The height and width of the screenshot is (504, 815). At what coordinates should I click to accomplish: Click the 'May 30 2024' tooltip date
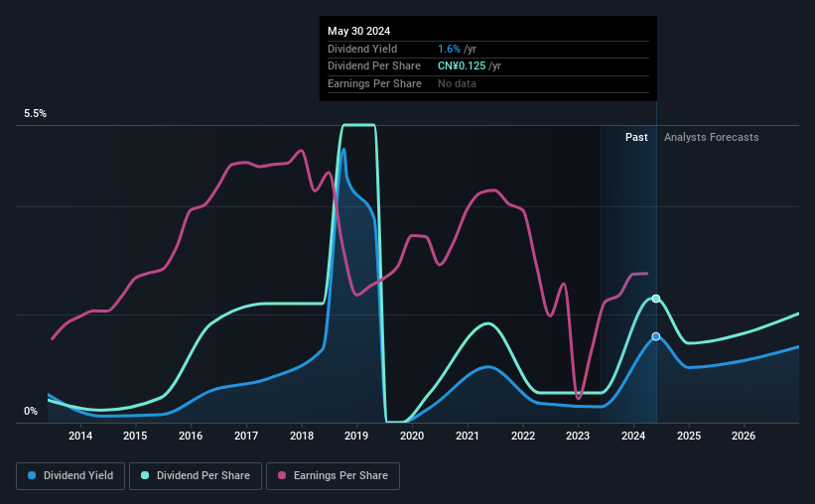pos(358,31)
